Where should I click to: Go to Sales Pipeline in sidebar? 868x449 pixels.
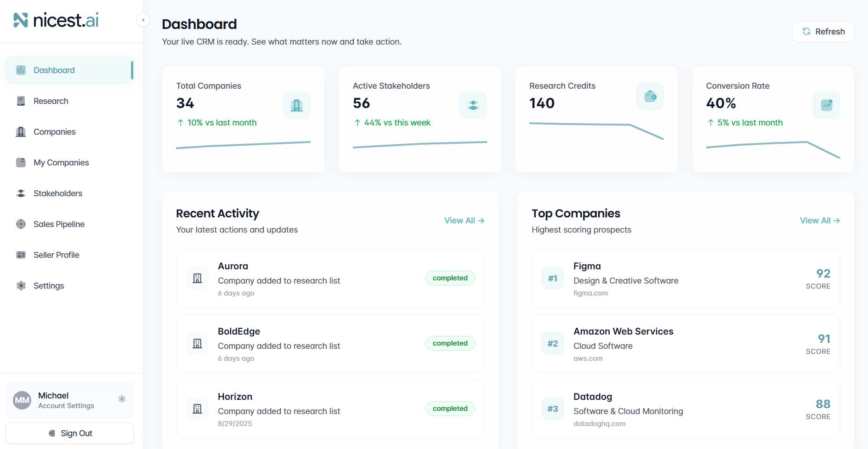point(59,224)
